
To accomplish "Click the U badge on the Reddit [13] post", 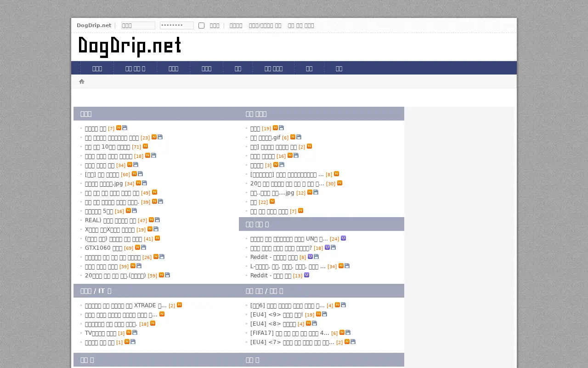I will tap(306, 275).
